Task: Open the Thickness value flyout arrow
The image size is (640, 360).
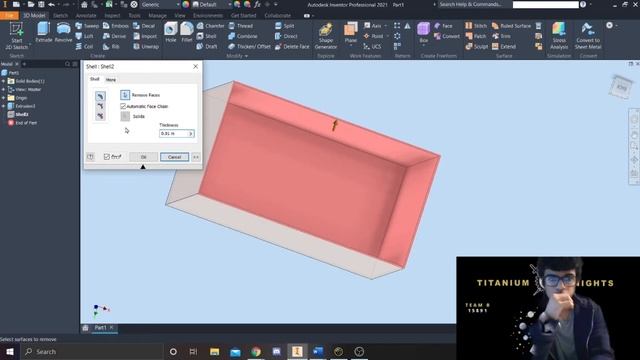Action: [191, 133]
